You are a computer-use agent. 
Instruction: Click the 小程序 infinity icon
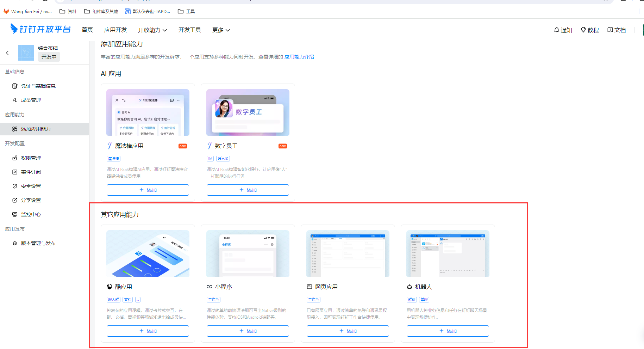[210, 287]
